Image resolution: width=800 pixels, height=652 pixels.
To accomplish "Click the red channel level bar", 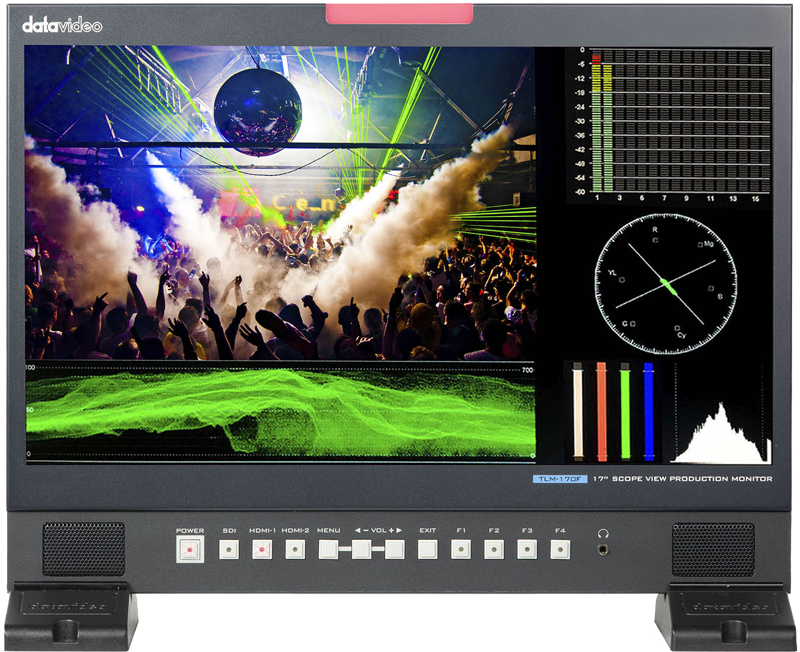I will pos(602,411).
